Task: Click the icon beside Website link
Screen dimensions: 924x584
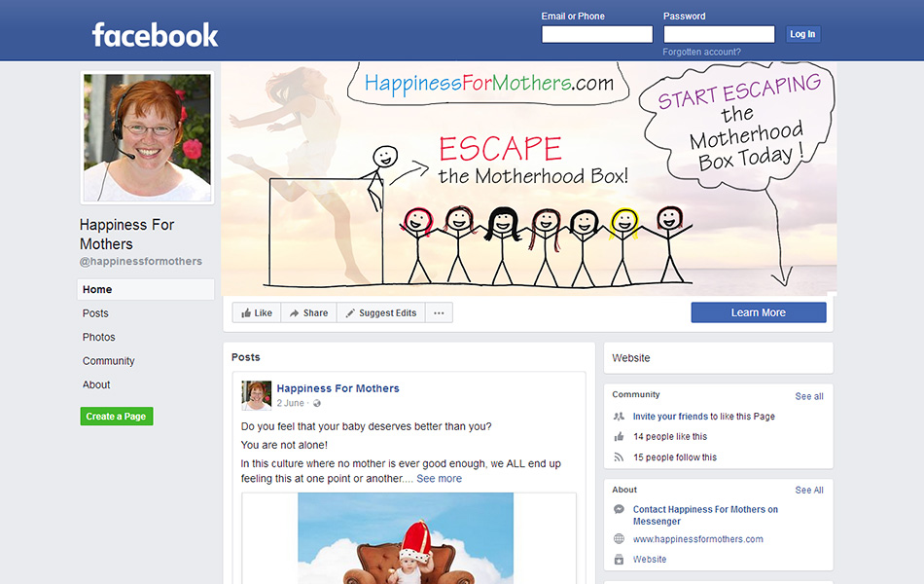Action: 619,560
